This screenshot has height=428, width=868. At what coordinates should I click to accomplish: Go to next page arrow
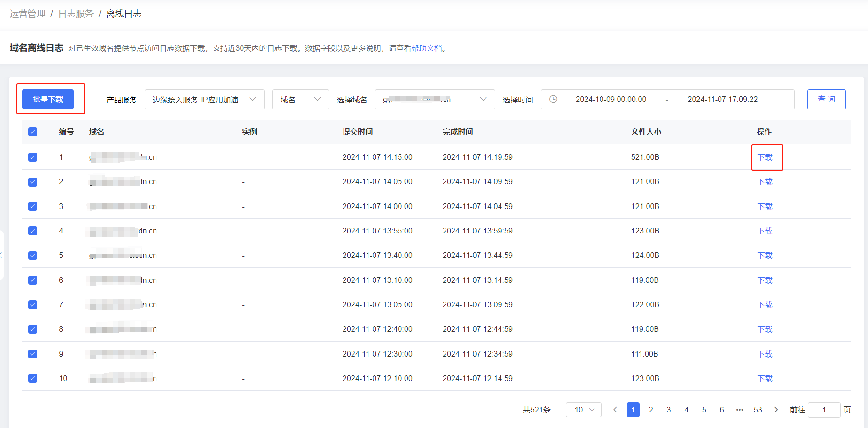pyautogui.click(x=776, y=410)
